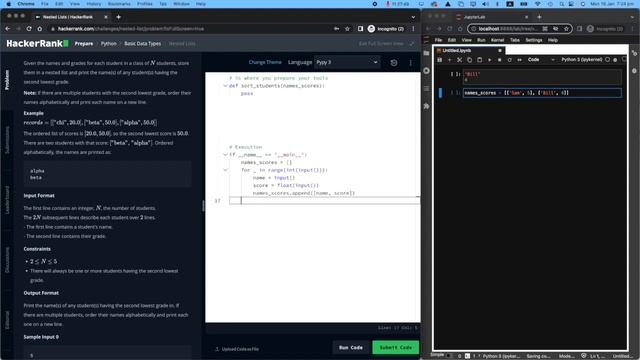Close the Untitled.ipynb notebook tab
The width and height of the screenshot is (640, 360).
[500, 51]
